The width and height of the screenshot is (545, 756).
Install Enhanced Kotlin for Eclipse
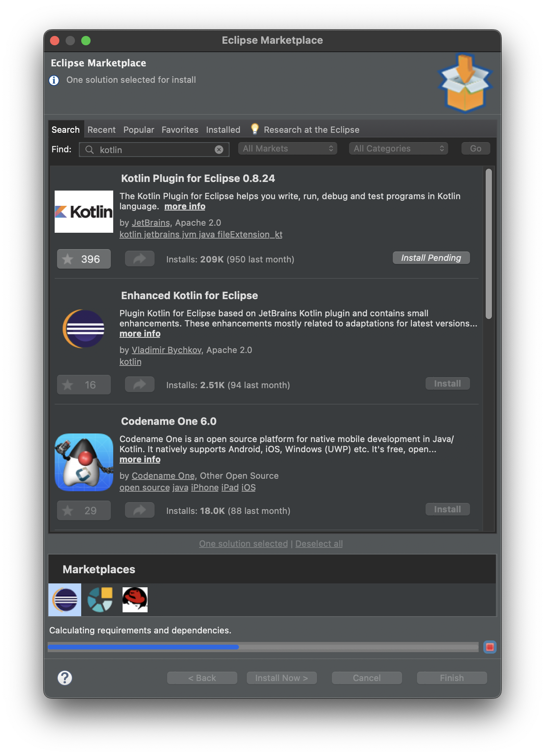point(447,383)
